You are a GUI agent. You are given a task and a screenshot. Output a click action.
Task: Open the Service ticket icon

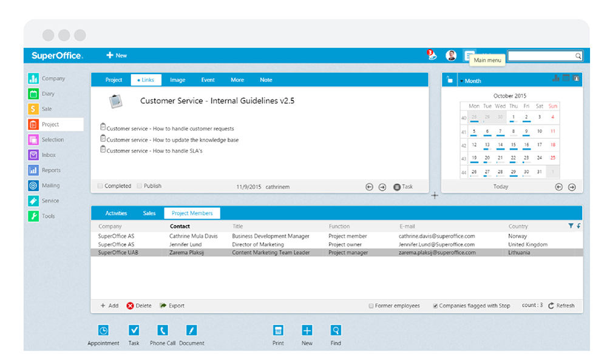(x=33, y=201)
